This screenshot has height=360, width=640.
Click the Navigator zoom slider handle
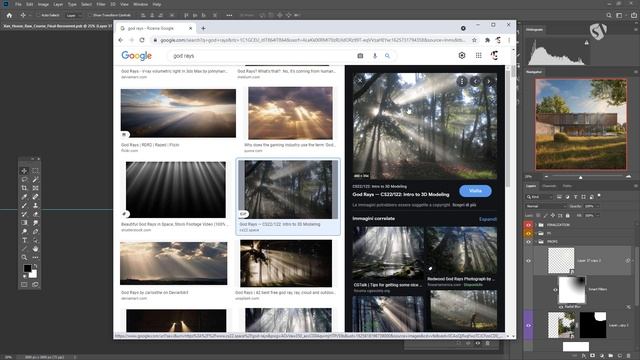click(x=580, y=177)
